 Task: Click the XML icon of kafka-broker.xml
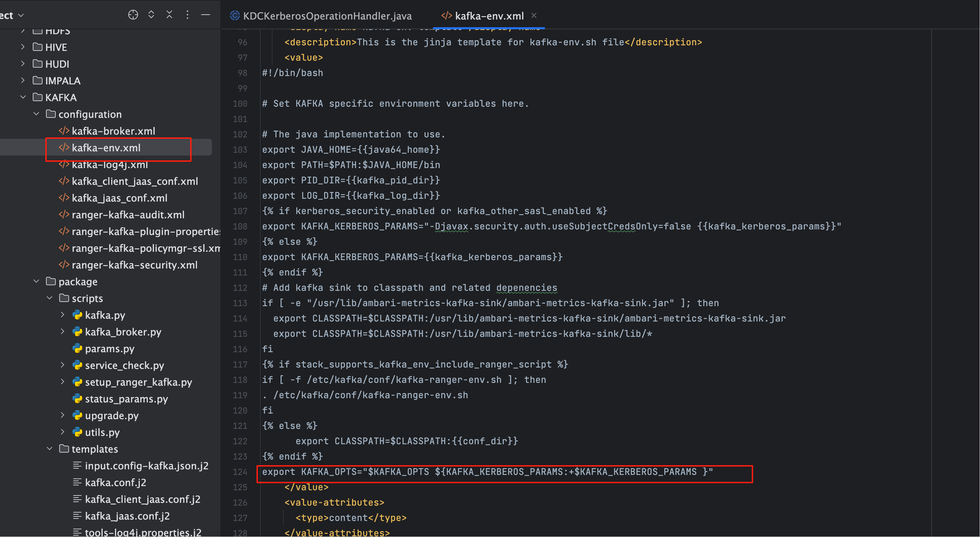point(64,131)
